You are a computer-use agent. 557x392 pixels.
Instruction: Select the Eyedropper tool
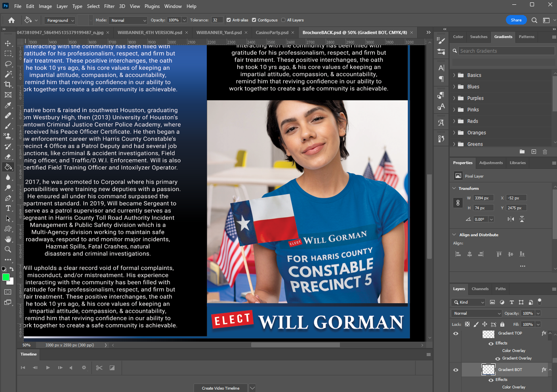(8, 105)
